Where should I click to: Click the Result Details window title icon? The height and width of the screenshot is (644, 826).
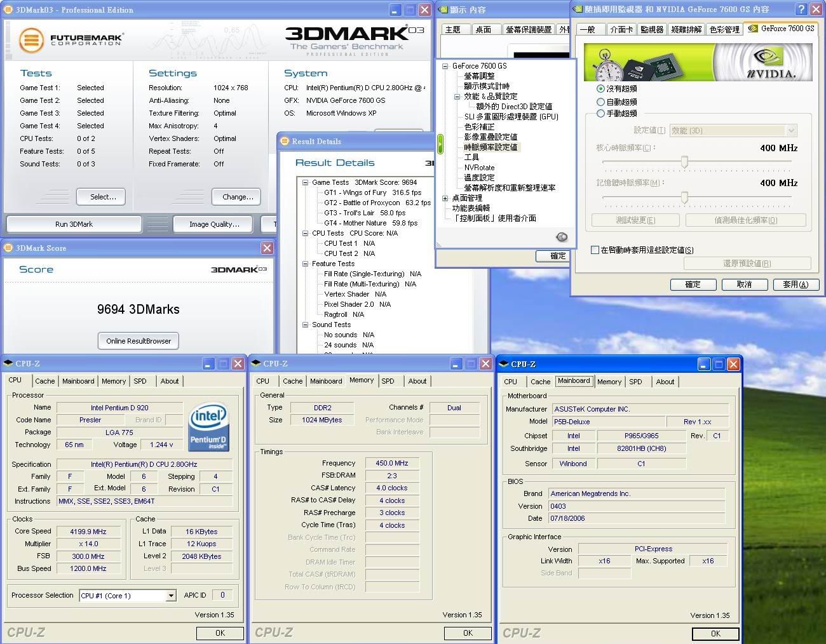pyautogui.click(x=285, y=141)
